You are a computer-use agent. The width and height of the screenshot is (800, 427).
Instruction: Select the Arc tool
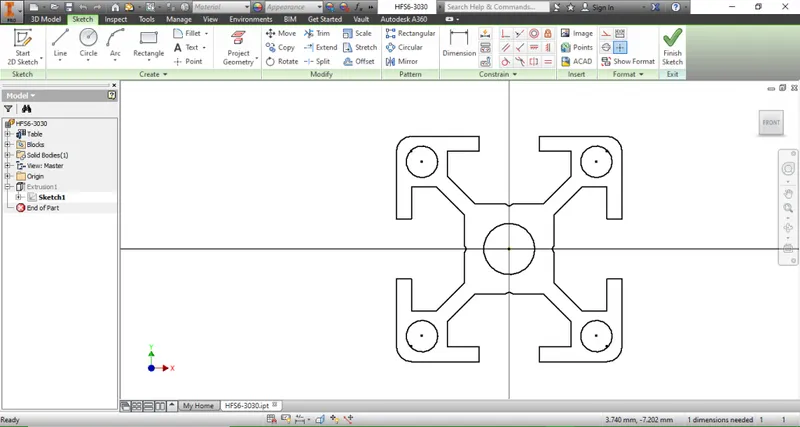tap(115, 44)
